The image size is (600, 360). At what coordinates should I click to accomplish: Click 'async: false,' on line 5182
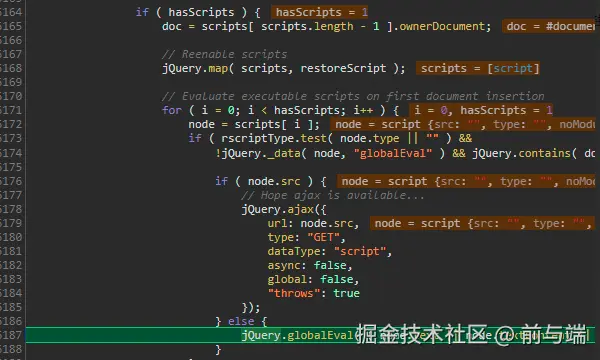310,265
